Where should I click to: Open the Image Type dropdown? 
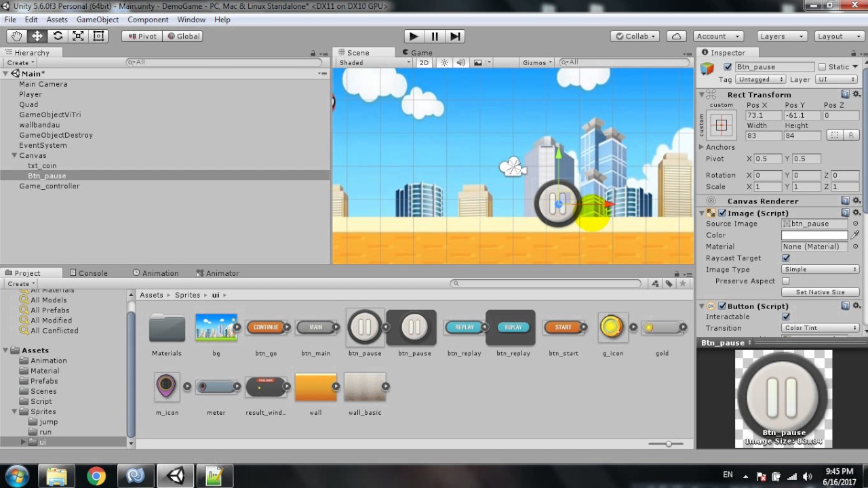821,270
